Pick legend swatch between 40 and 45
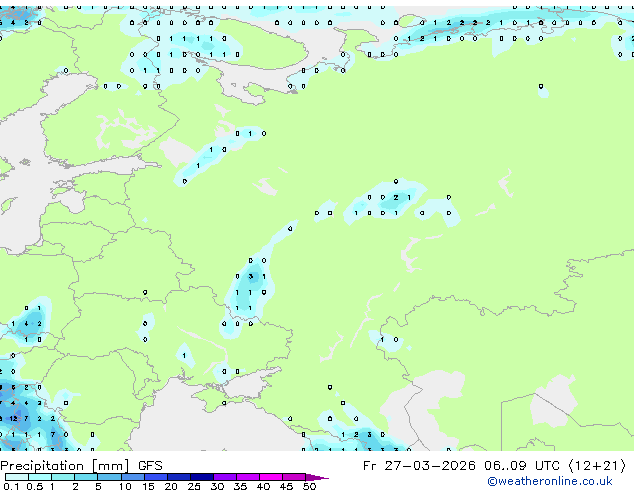The image size is (634, 490). [x=271, y=477]
